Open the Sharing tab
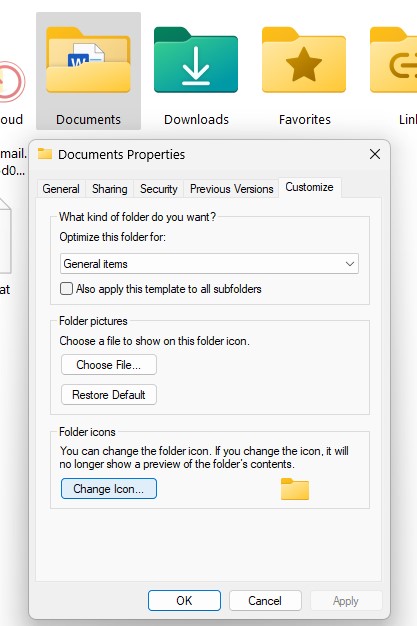Viewport: 417px width, 626px height. [109, 189]
